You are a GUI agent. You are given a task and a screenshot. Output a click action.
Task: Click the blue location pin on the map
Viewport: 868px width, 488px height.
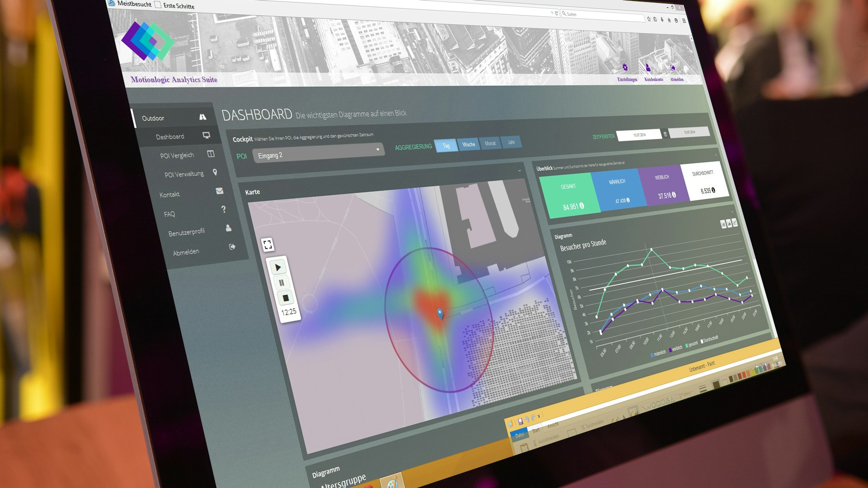tap(440, 314)
